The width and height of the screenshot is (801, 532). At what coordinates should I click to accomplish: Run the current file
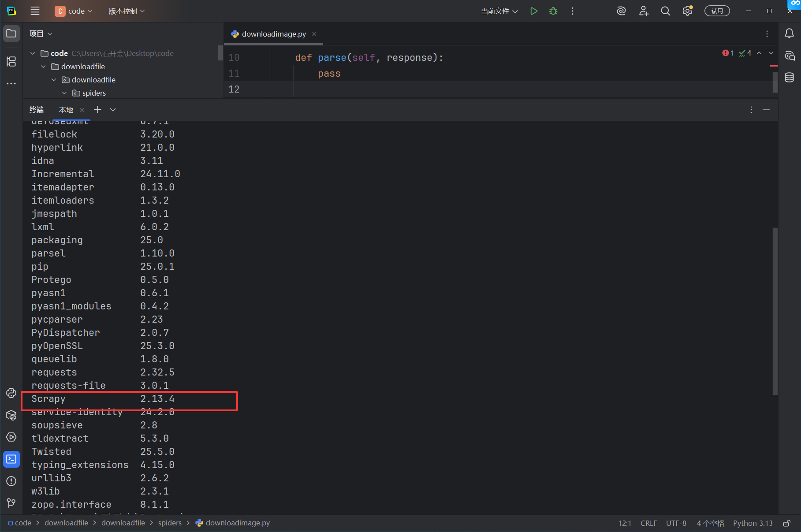click(x=534, y=11)
